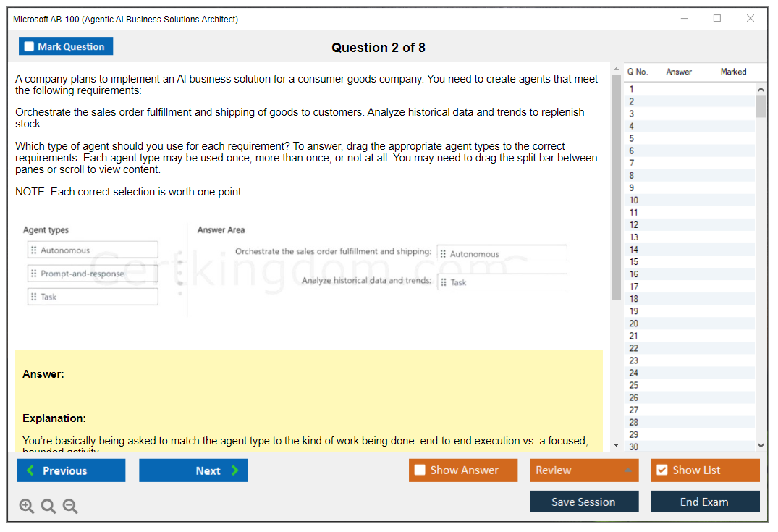Enable the Show Answer checkbox
The height and width of the screenshot is (532, 778).
(x=420, y=470)
